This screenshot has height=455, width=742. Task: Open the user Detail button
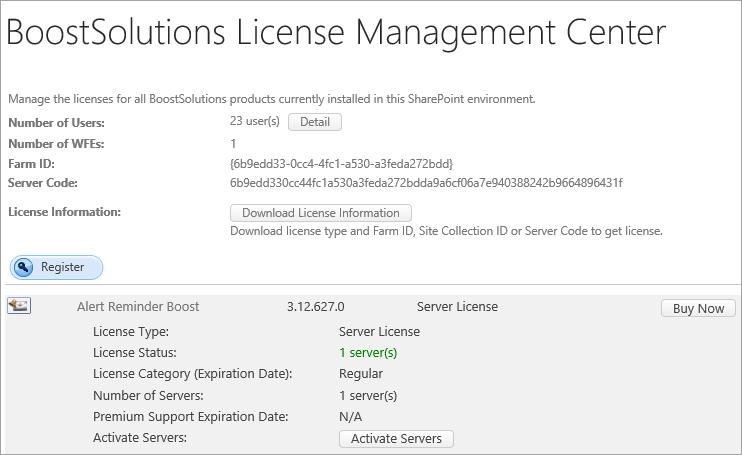pyautogui.click(x=314, y=122)
